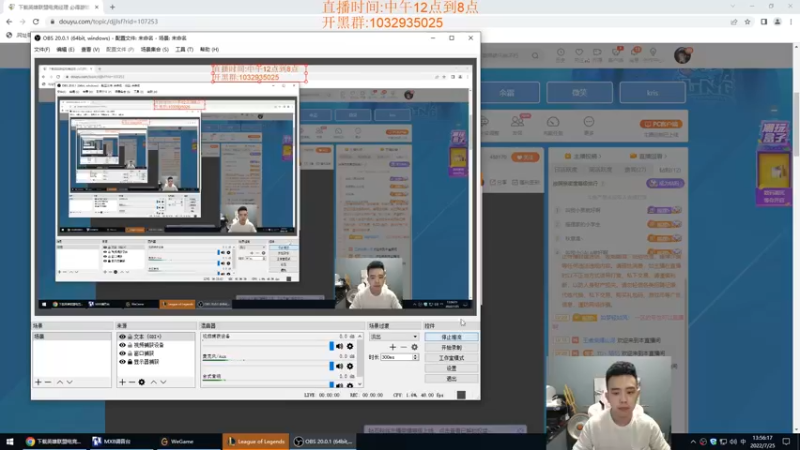The width and height of the screenshot is (800, 450).
Task: Open the scene transition type dropdown
Action: pos(393,337)
